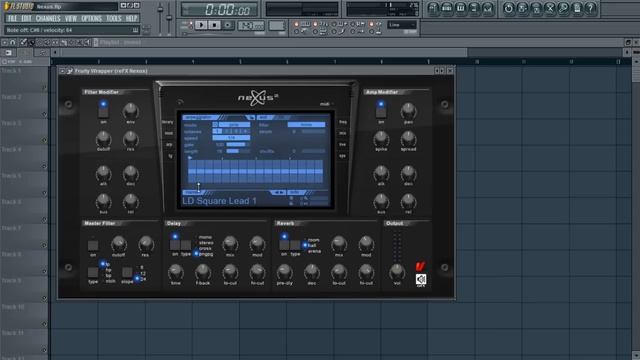Screen dimensions: 640x360
Task: Adjust the arpeggiator gate slider
Action: tap(238, 144)
